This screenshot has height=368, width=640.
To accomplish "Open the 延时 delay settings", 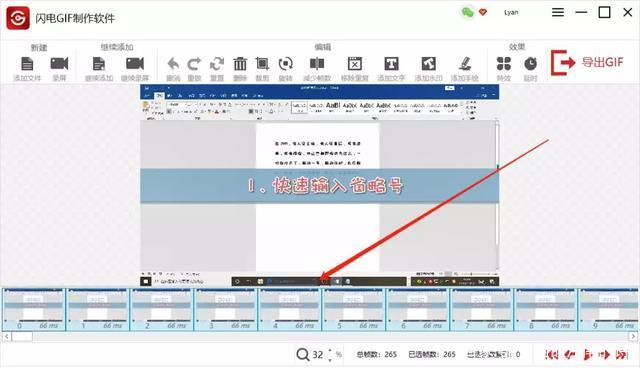I will click(x=530, y=64).
